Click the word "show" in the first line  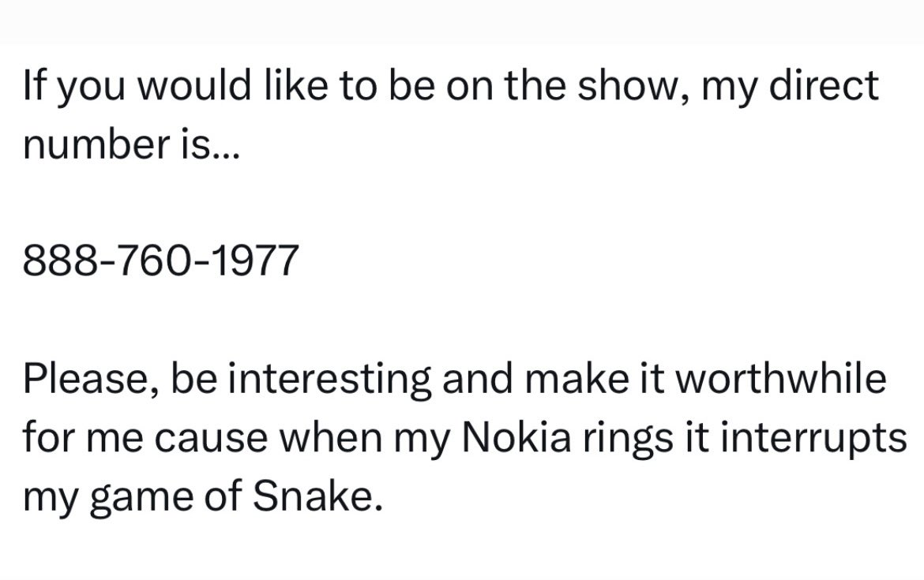pos(628,84)
